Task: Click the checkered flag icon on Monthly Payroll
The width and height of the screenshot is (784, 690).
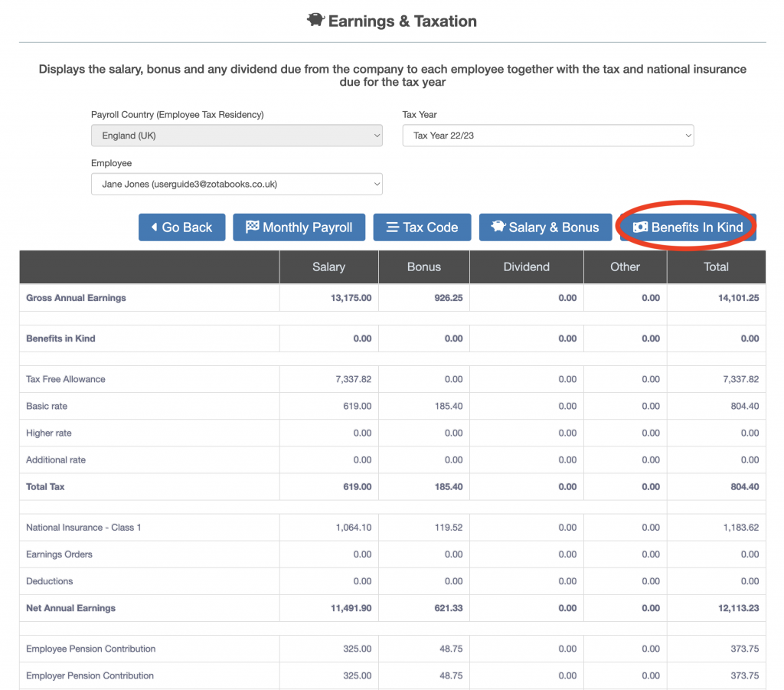Action: (x=252, y=227)
